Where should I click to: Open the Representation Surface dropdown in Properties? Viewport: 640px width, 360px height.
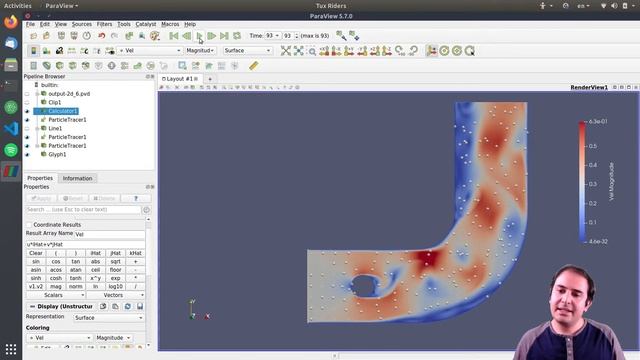(109, 318)
